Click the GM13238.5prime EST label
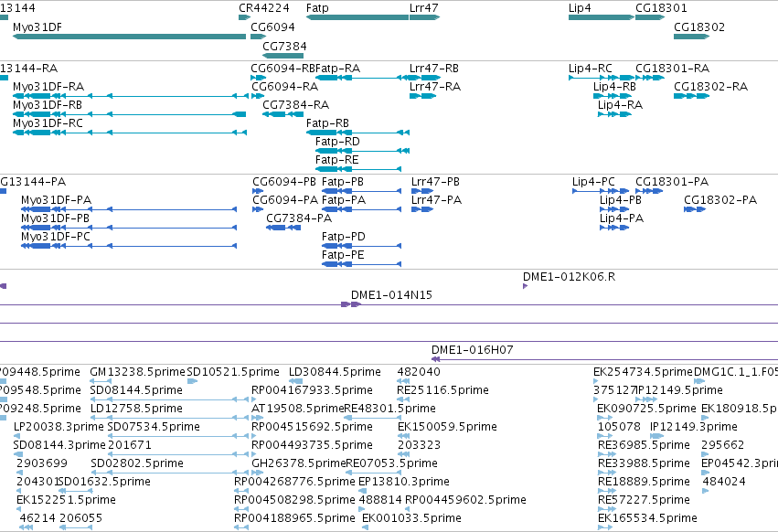The height and width of the screenshot is (532, 778). (x=137, y=372)
